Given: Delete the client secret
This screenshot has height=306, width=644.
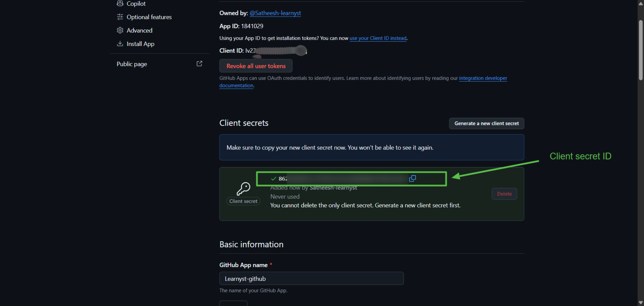Looking at the screenshot, I should pos(504,194).
